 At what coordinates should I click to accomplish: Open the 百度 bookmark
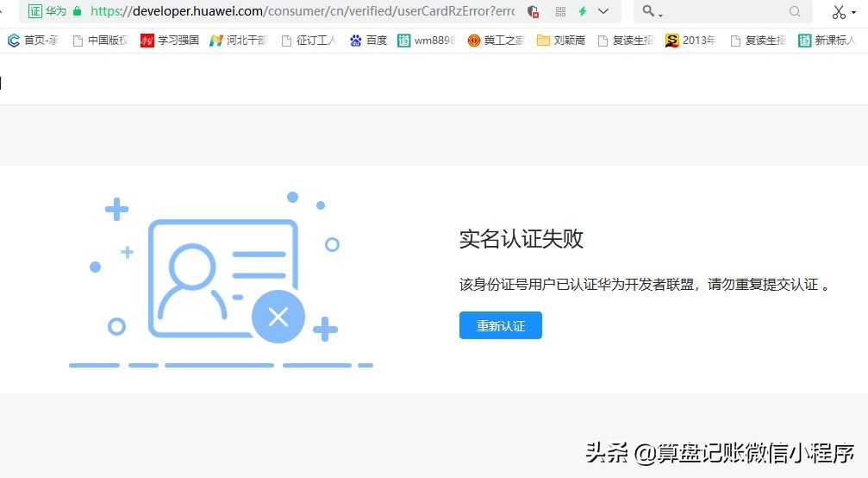[x=369, y=41]
